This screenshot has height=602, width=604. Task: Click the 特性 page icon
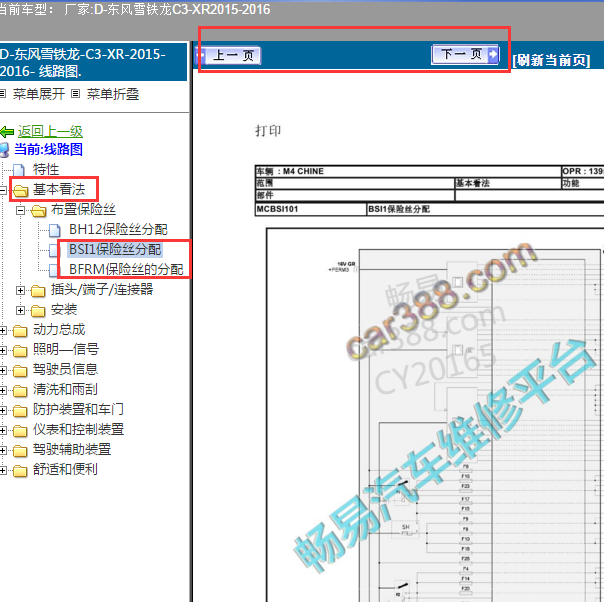click(19, 170)
